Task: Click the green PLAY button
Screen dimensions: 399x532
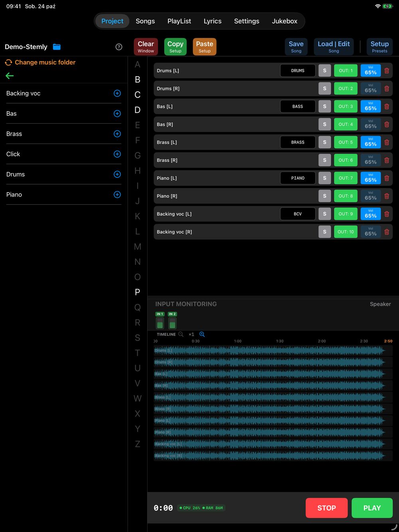Action: [x=372, y=508]
